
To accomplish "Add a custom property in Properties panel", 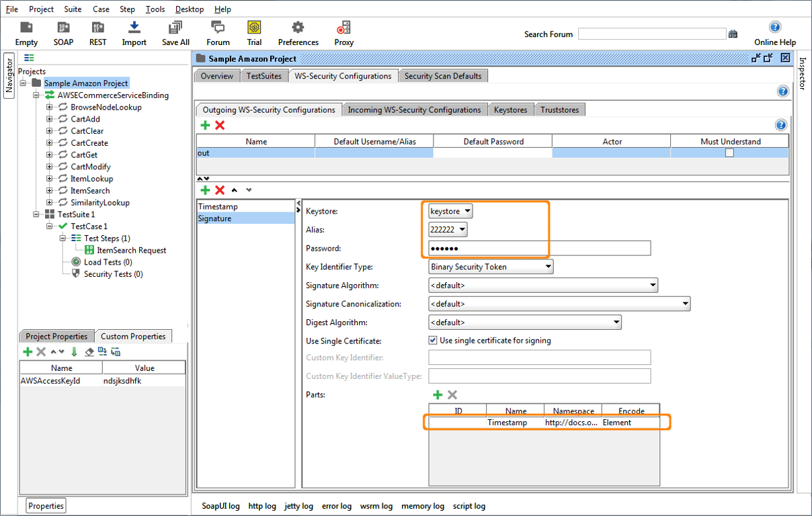I will pyautogui.click(x=28, y=351).
